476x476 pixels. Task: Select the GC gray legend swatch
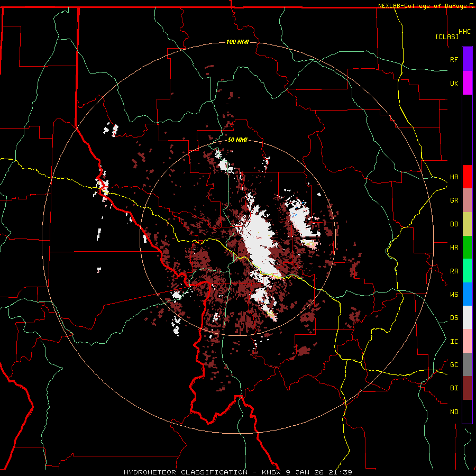pyautogui.click(x=467, y=364)
